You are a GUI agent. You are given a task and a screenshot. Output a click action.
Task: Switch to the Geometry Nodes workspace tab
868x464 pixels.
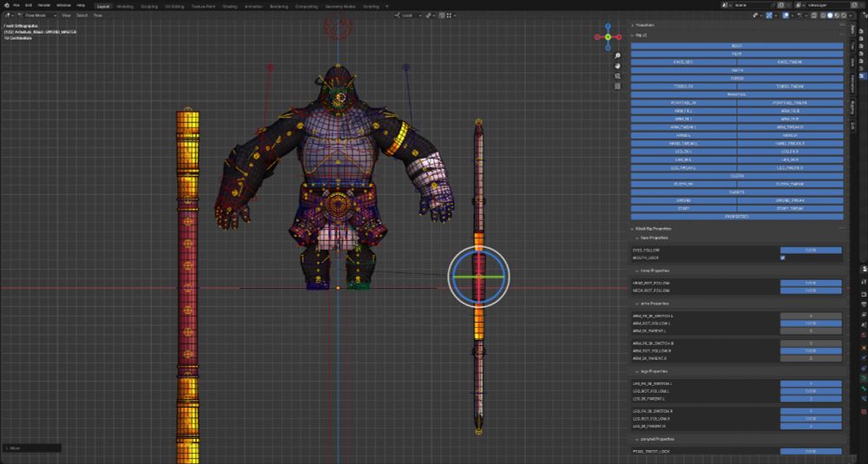click(340, 6)
